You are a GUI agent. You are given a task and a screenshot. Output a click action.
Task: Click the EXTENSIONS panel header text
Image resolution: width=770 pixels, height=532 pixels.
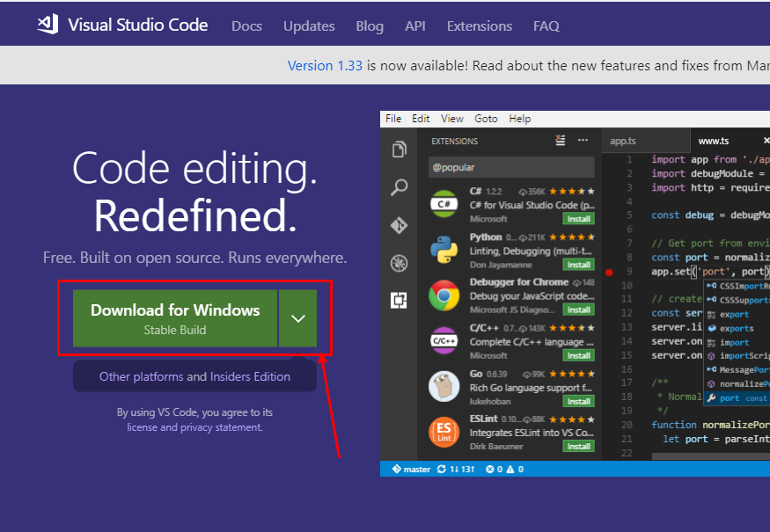[454, 142]
